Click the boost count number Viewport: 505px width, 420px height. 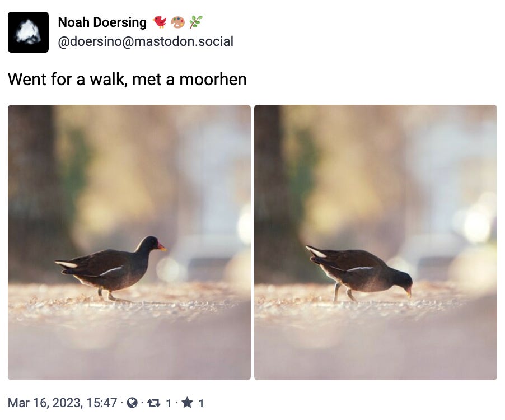tap(169, 403)
